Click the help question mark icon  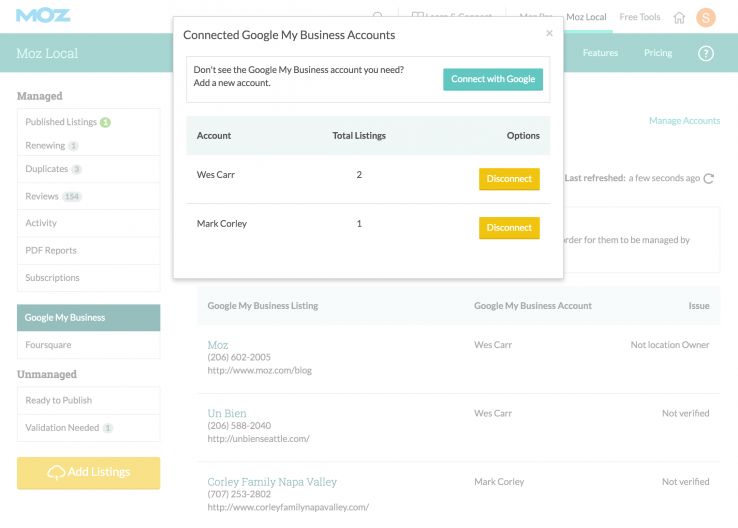(706, 53)
